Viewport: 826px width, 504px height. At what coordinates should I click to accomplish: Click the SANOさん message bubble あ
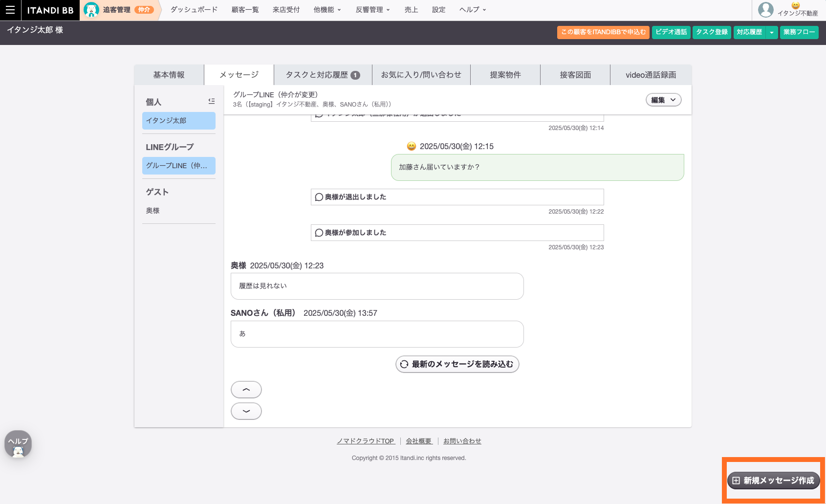377,334
